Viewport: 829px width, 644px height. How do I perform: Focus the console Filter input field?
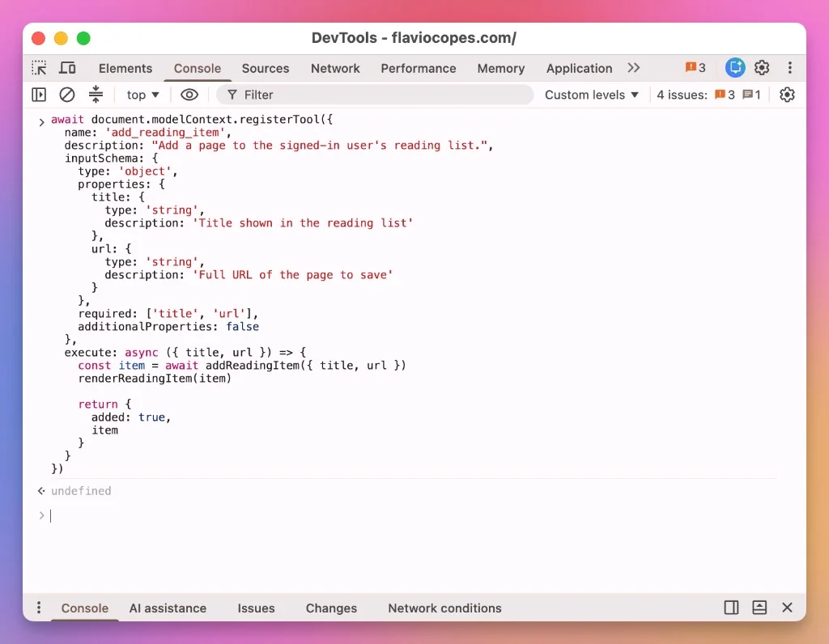tap(375, 95)
